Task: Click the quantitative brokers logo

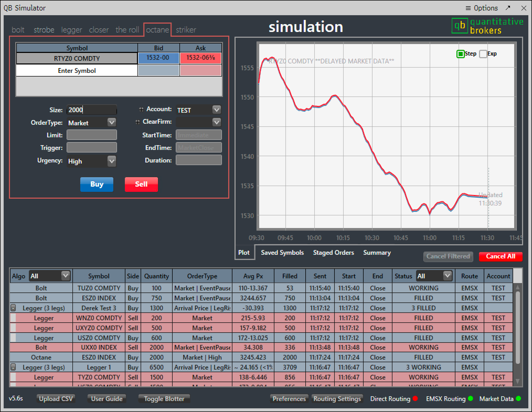Action: [487, 26]
